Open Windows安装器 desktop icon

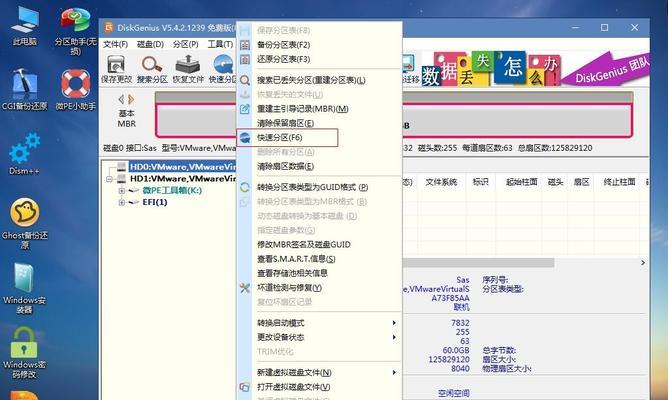[x=25, y=288]
